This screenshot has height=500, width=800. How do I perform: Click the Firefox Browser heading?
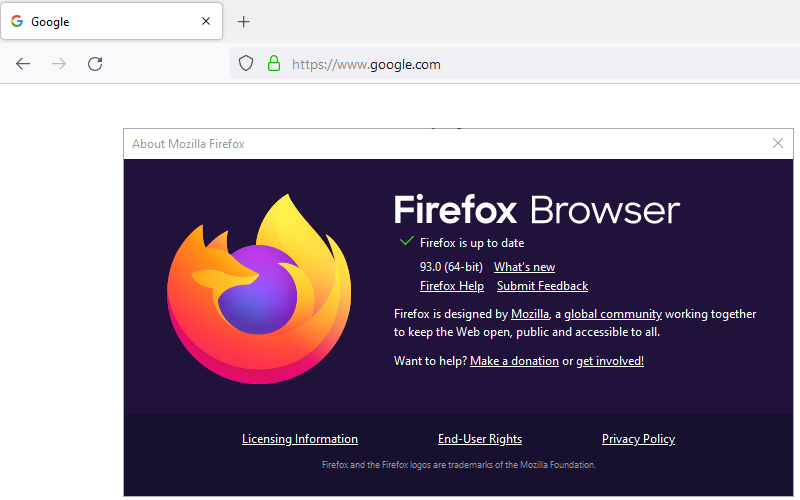[x=537, y=210]
